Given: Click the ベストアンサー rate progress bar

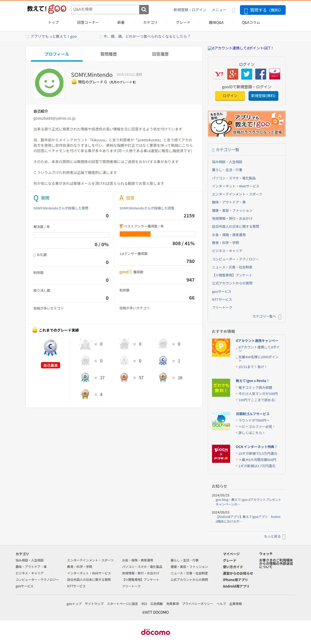Looking at the screenshot, I should click(x=157, y=234).
